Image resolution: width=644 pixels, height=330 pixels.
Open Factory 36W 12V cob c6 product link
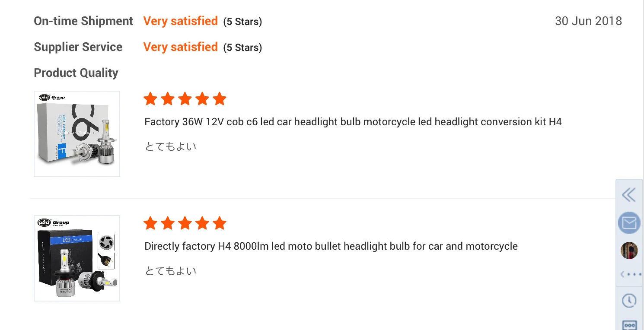pyautogui.click(x=353, y=122)
